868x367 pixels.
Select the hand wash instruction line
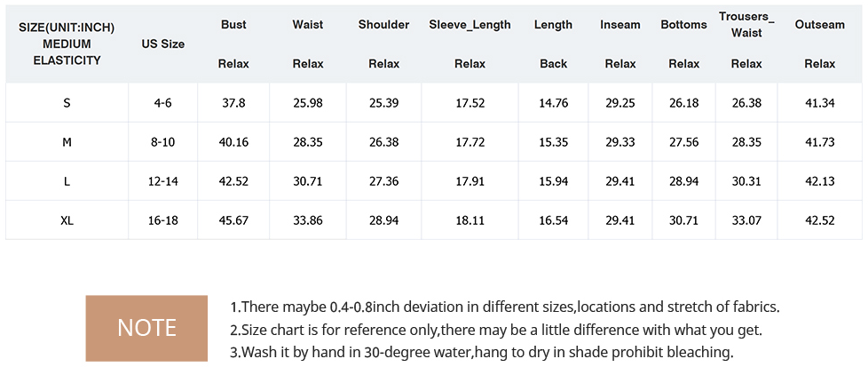[482, 352]
